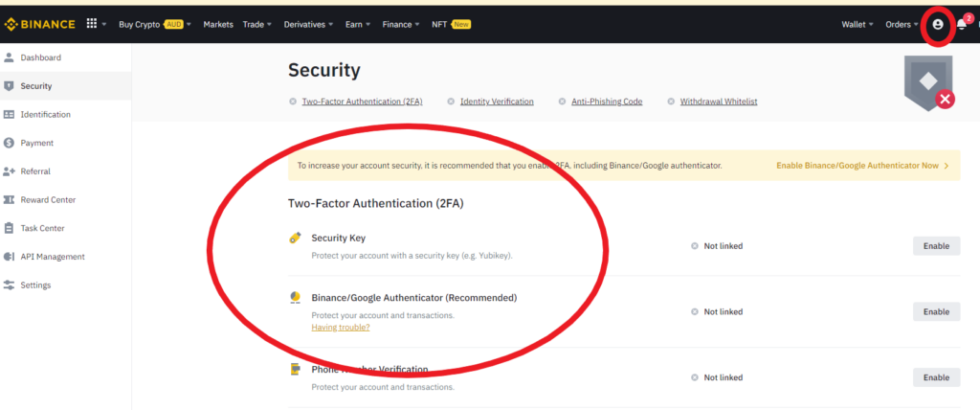Click the Referral person-plus icon
This screenshot has width=980, height=410.
click(x=9, y=171)
